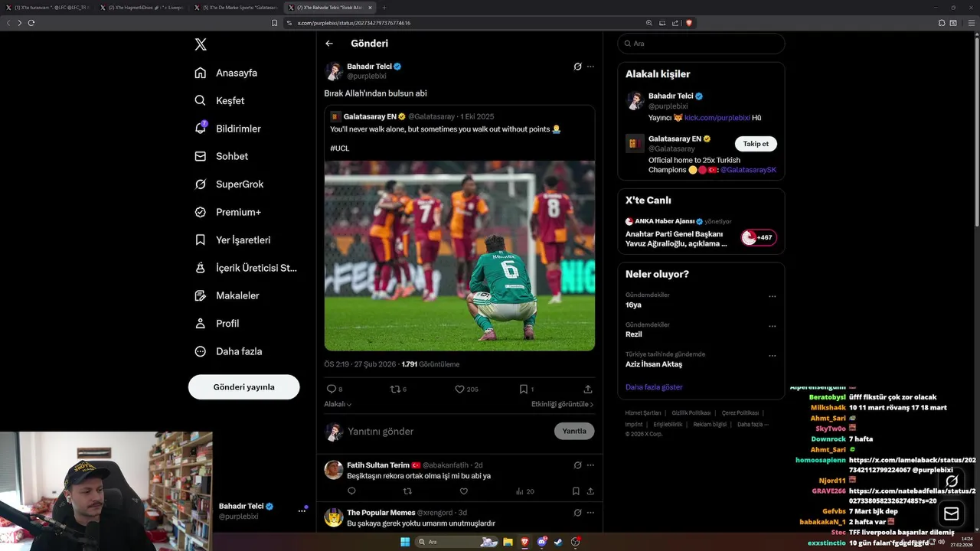Screen dimensions: 980x551
Task: Open kick.com/purplebixi link
Action: pos(717,118)
